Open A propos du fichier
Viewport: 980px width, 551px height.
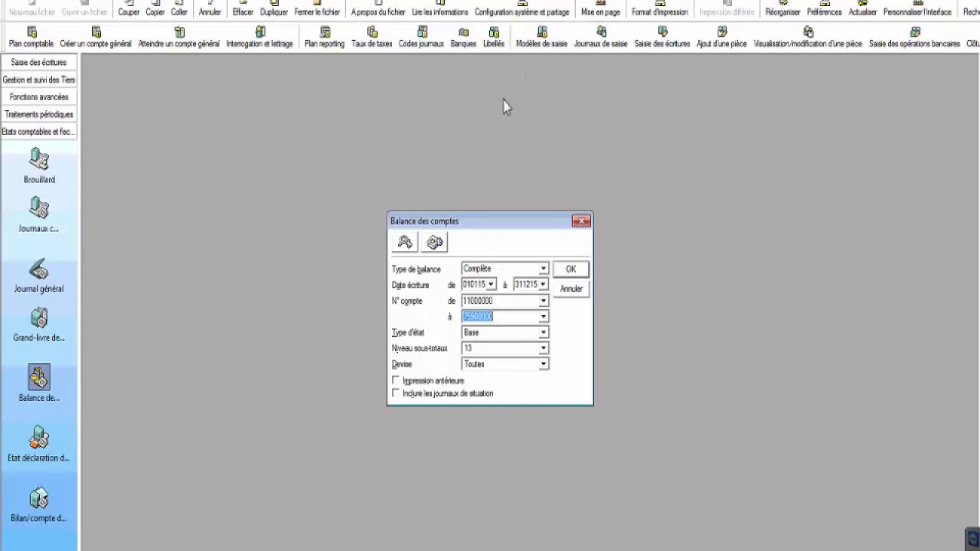(378, 9)
